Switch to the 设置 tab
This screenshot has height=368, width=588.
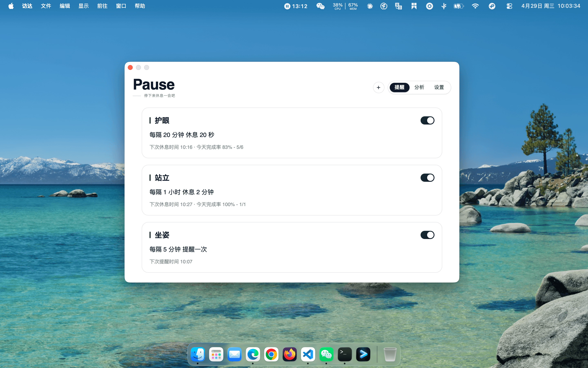click(x=439, y=87)
